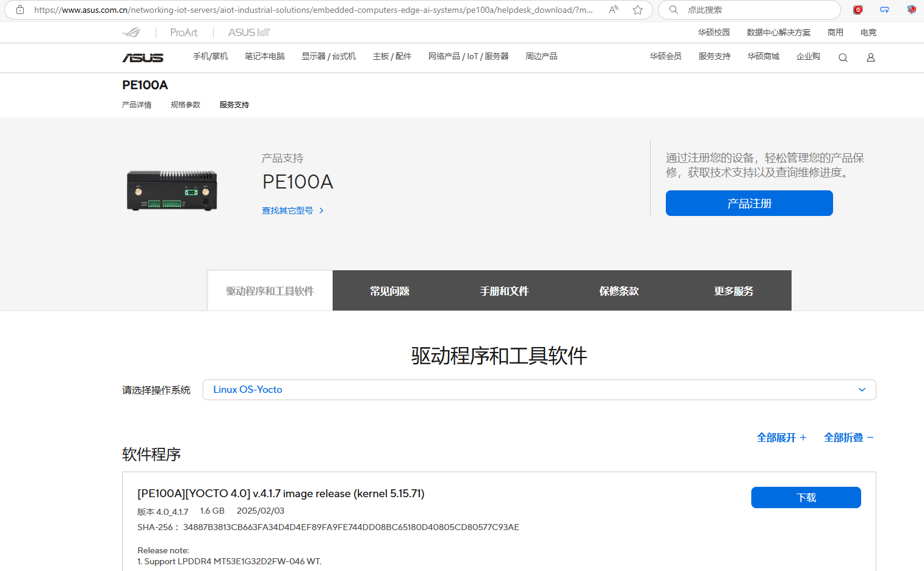
Task: Click the red shield extension icon in the browser toolbar
Action: click(912, 10)
